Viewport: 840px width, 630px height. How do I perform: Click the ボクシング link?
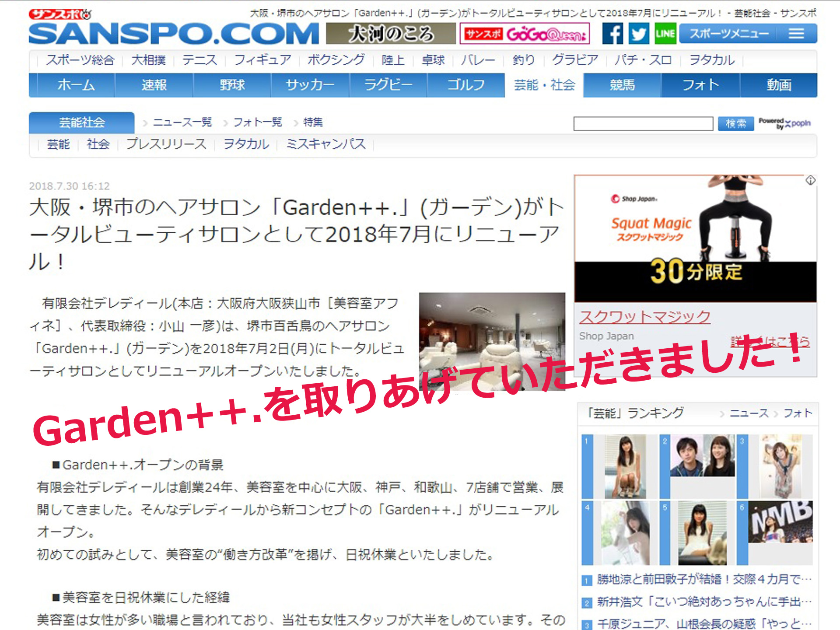(x=336, y=60)
